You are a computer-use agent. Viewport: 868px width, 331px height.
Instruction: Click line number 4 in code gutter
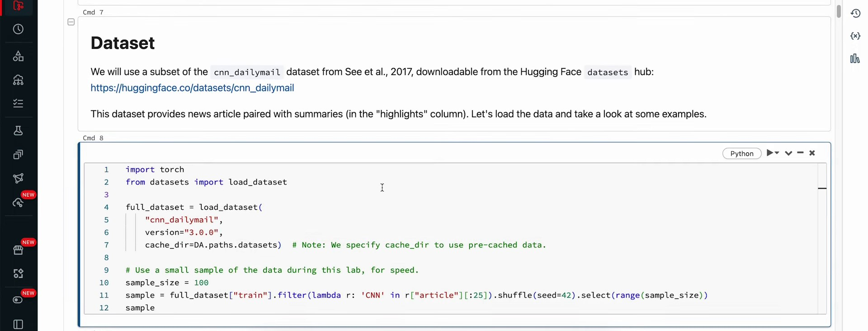[106, 207]
